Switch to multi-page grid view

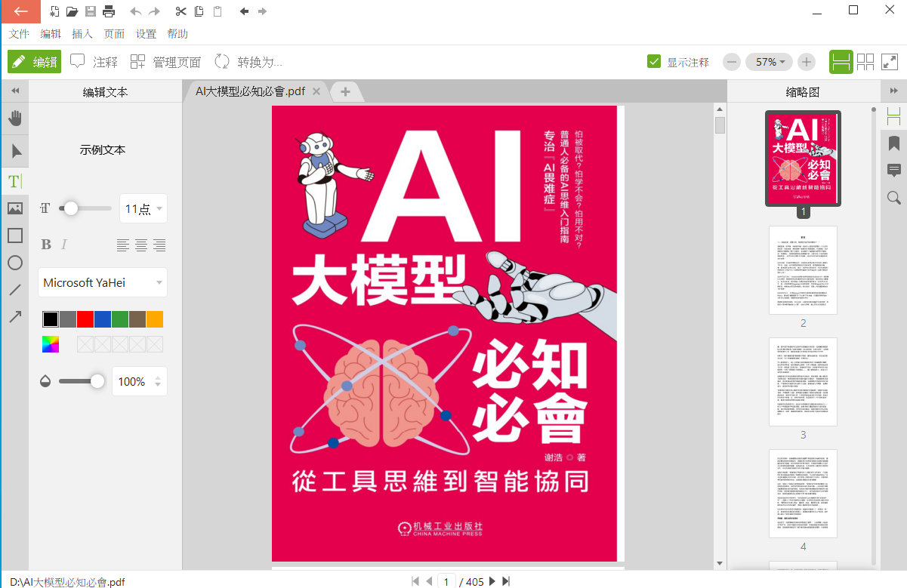pyautogui.click(x=865, y=62)
